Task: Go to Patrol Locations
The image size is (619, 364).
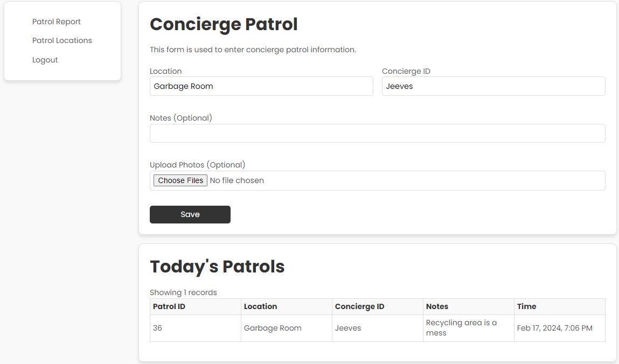Action: coord(62,40)
